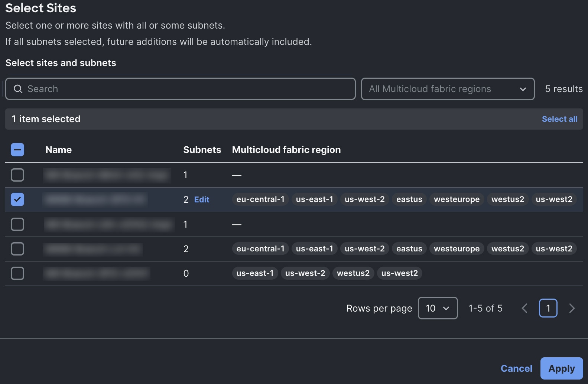Go to the next page arrow
This screenshot has height=384, width=588.
[572, 308]
